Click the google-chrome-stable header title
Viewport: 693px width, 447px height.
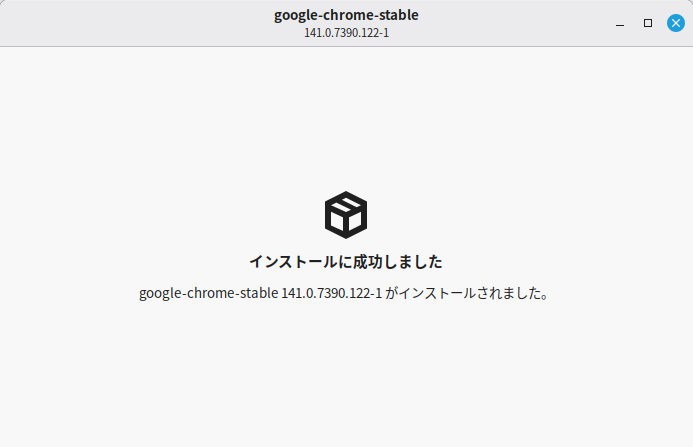[x=346, y=15]
